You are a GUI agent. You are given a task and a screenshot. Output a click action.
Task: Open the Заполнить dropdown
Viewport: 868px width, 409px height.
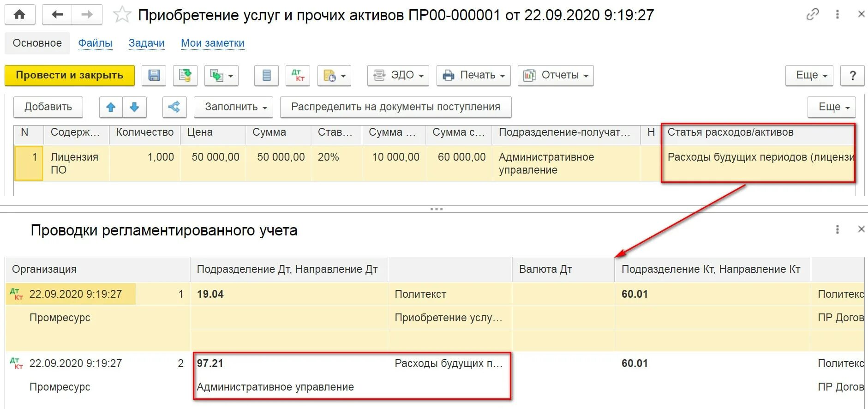tap(233, 107)
